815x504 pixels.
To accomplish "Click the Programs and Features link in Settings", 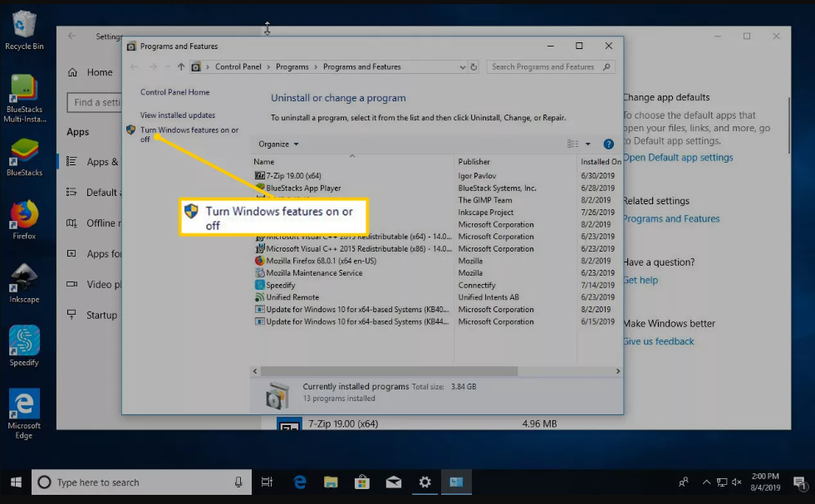I will tap(671, 218).
